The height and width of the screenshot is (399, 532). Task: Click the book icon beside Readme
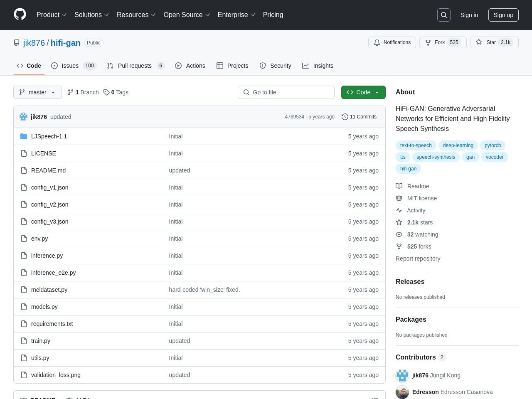coord(399,186)
